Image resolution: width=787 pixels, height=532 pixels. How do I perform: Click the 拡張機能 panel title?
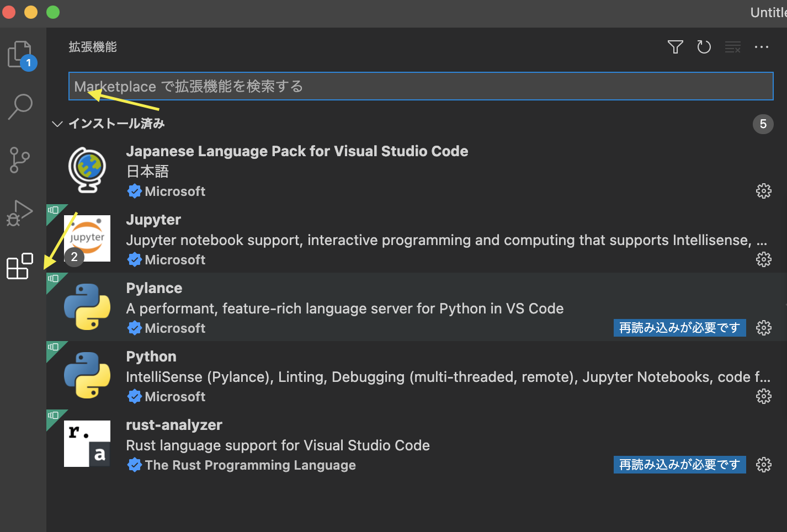click(x=93, y=47)
